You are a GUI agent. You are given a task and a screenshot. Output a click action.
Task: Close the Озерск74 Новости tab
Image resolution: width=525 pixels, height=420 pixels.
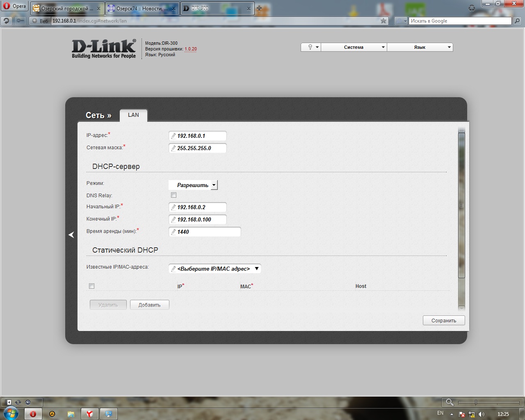pyautogui.click(x=173, y=9)
